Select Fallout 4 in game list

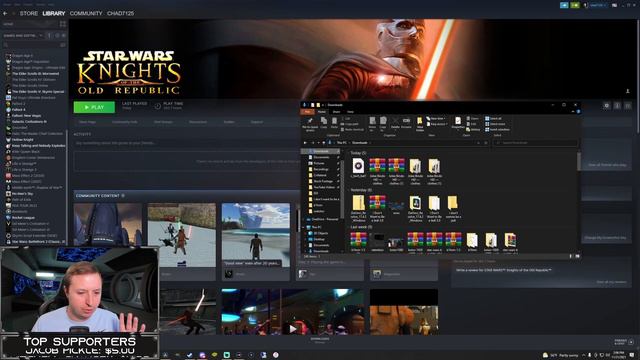(x=18, y=109)
